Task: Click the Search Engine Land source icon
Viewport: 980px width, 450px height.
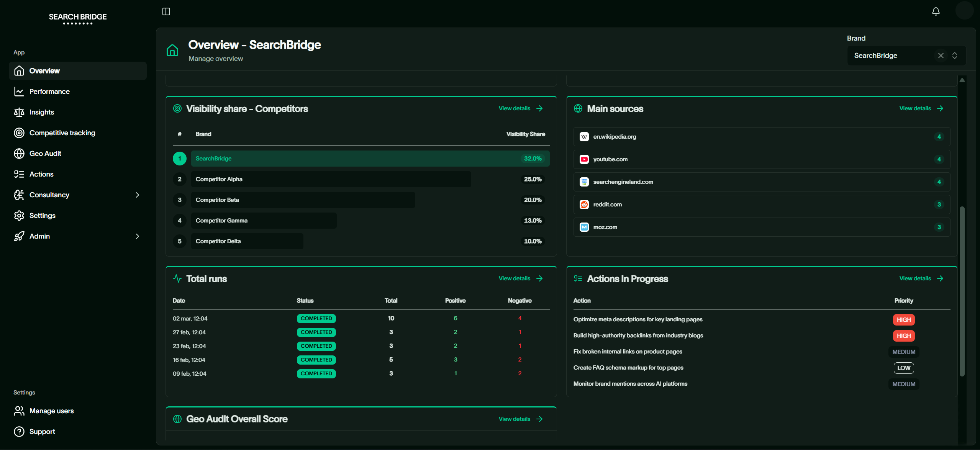Action: pos(584,182)
